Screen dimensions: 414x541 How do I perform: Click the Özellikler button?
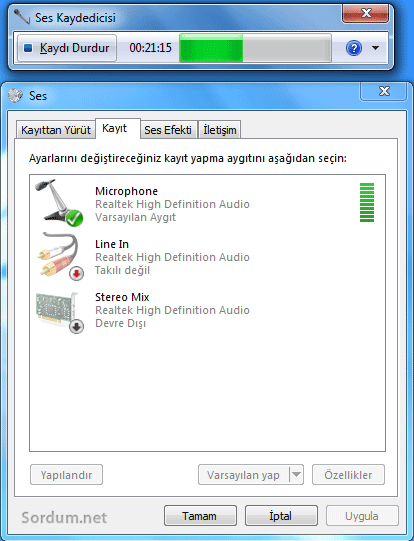coord(348,475)
